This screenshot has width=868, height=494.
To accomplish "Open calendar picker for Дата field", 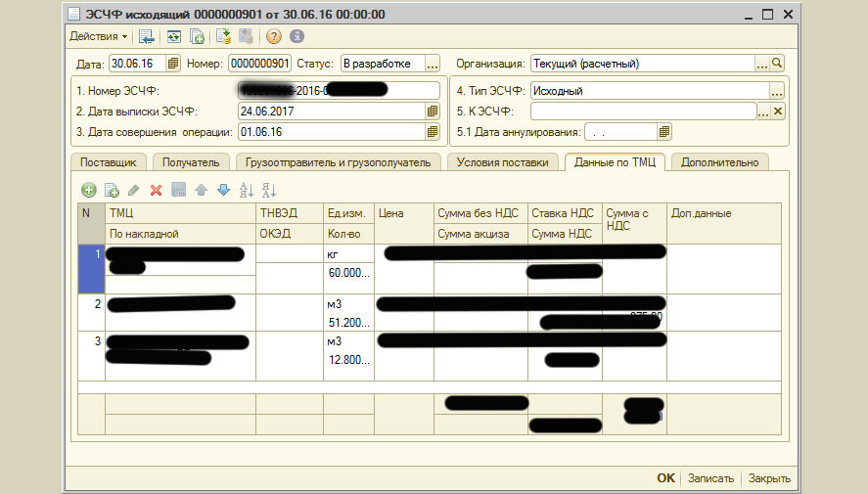I will pos(173,64).
